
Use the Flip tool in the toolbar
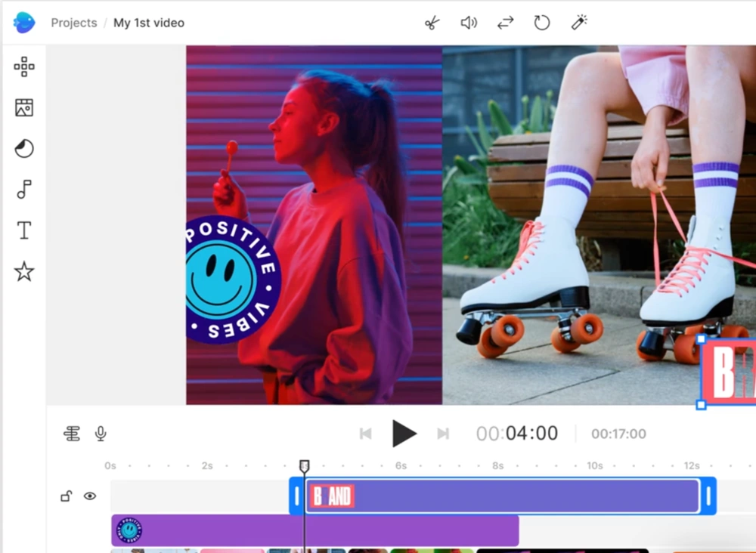coord(505,22)
